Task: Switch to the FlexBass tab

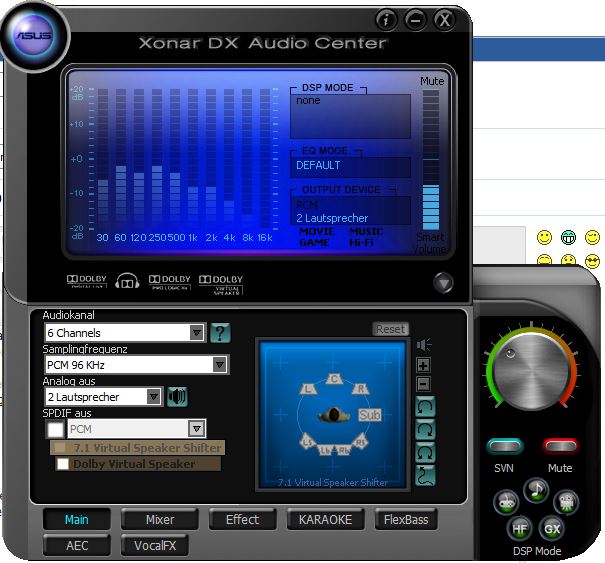Action: [x=406, y=519]
